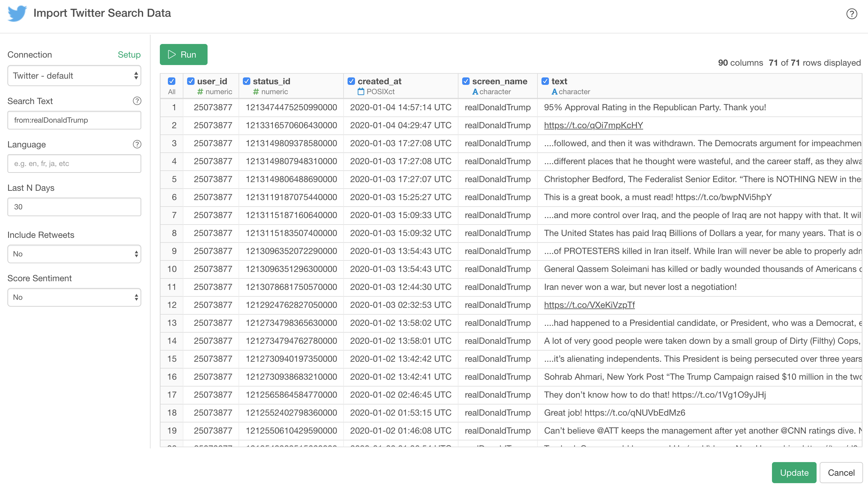The height and width of the screenshot is (485, 868).
Task: Open the Connection dropdown Twitter - default
Action: pos(74,76)
